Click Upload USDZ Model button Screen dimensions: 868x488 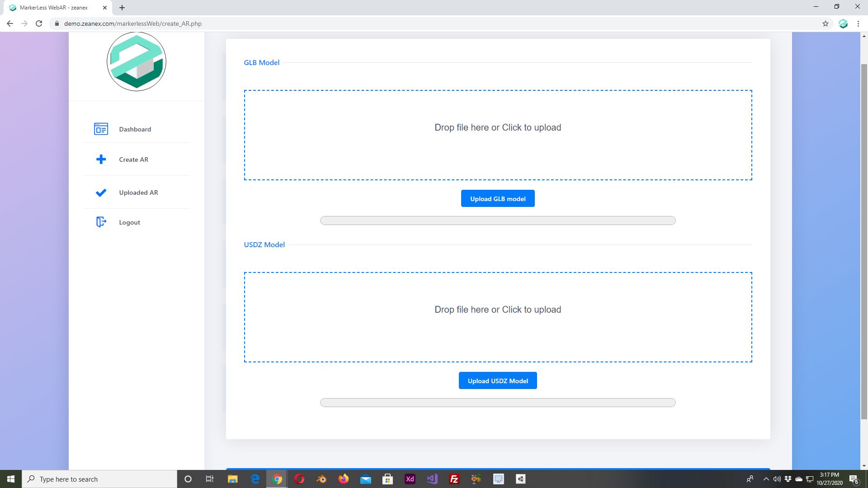498,381
